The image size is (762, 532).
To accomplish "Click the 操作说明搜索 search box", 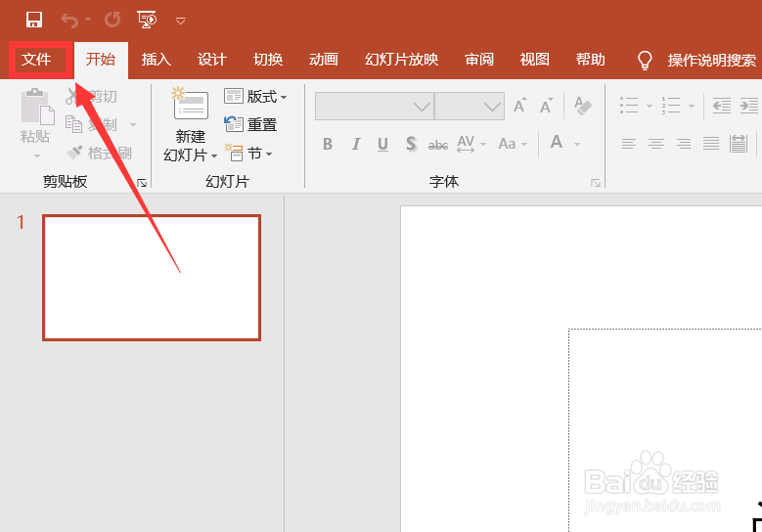I will point(711,61).
